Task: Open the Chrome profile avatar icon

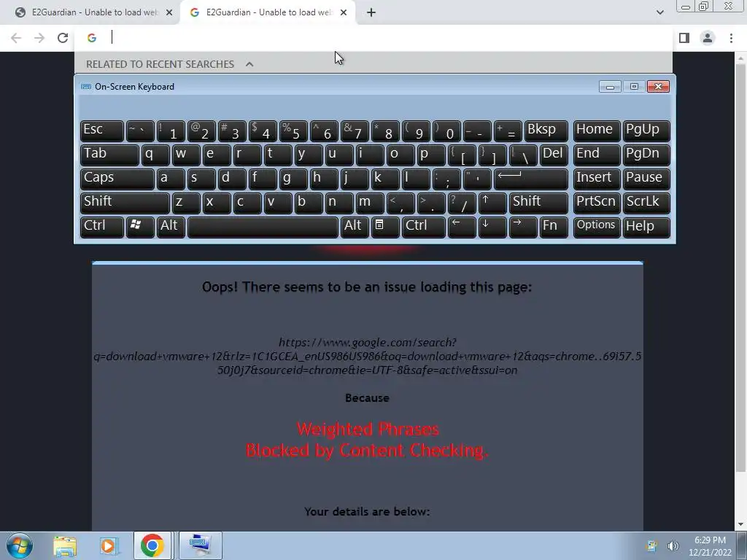Action: pos(708,38)
